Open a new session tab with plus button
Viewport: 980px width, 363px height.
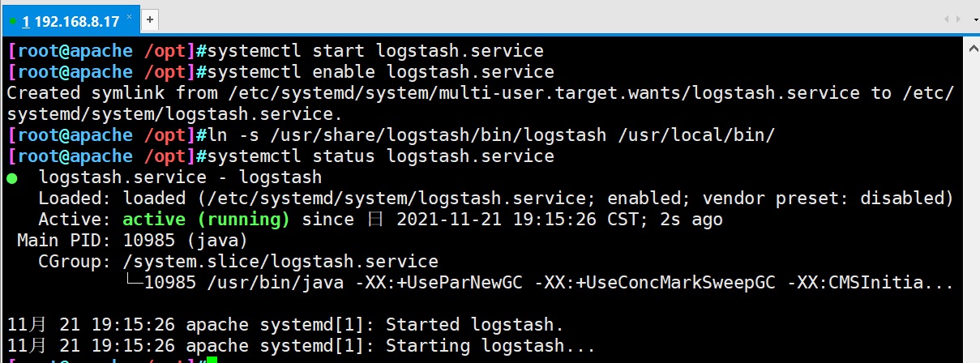pyautogui.click(x=150, y=19)
